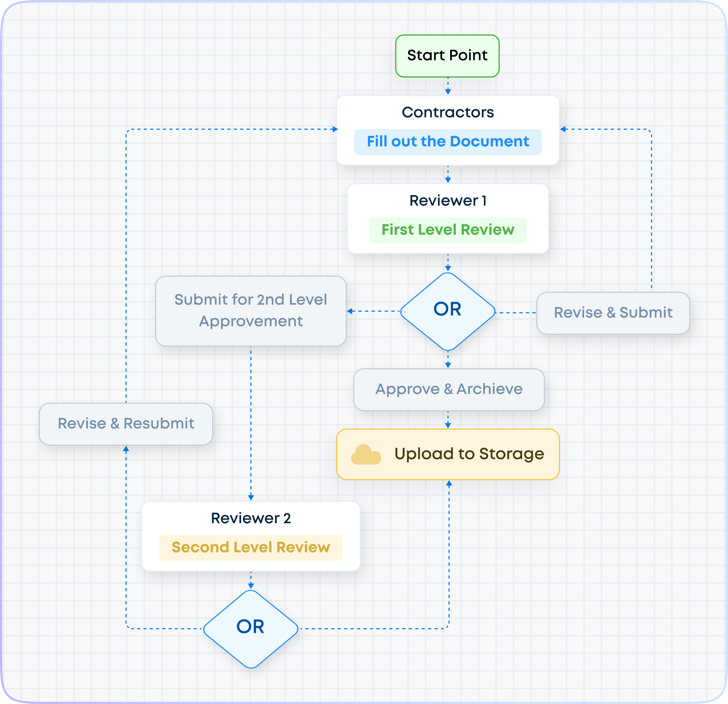Click the Second Level Review tag

[x=251, y=547]
